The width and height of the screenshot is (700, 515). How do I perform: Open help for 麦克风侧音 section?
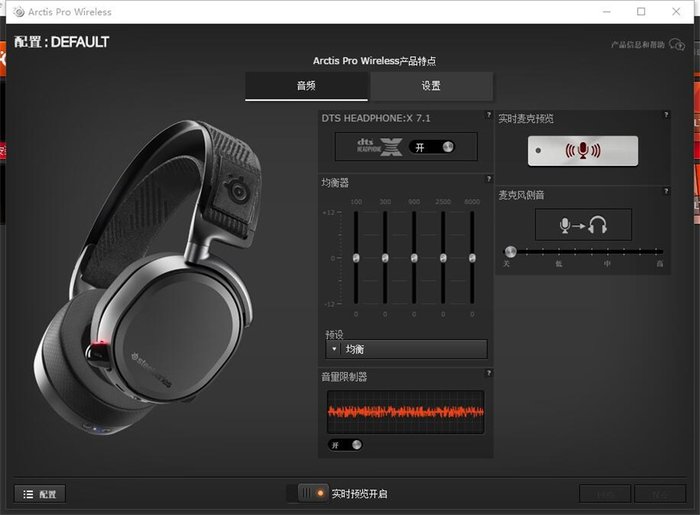(x=666, y=191)
